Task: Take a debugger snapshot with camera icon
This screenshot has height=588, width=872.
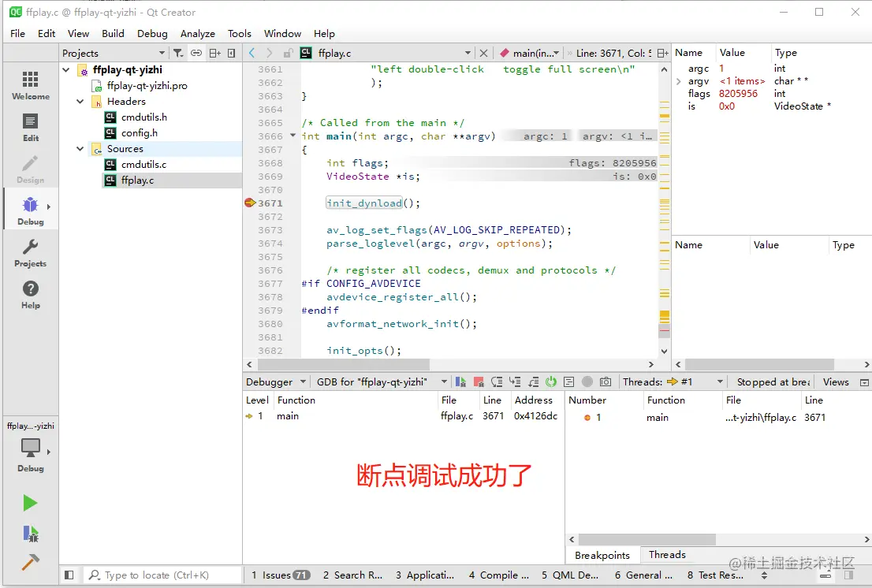Action: [x=606, y=381]
